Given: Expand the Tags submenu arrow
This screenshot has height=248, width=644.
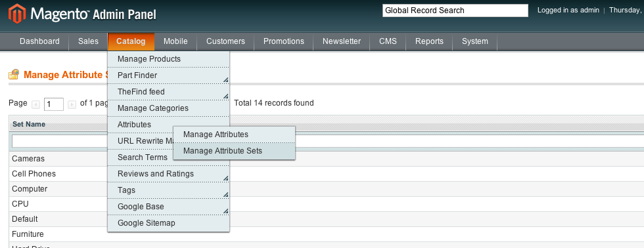Looking at the screenshot, I should pos(226,195).
